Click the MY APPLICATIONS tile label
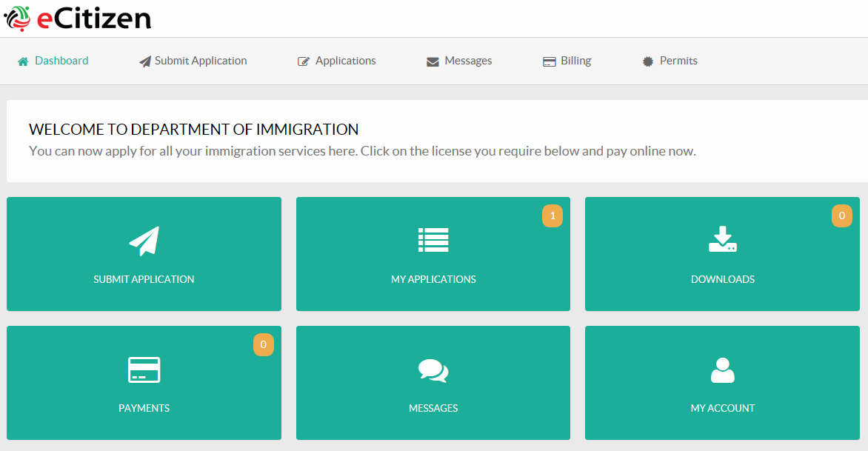 pos(433,279)
